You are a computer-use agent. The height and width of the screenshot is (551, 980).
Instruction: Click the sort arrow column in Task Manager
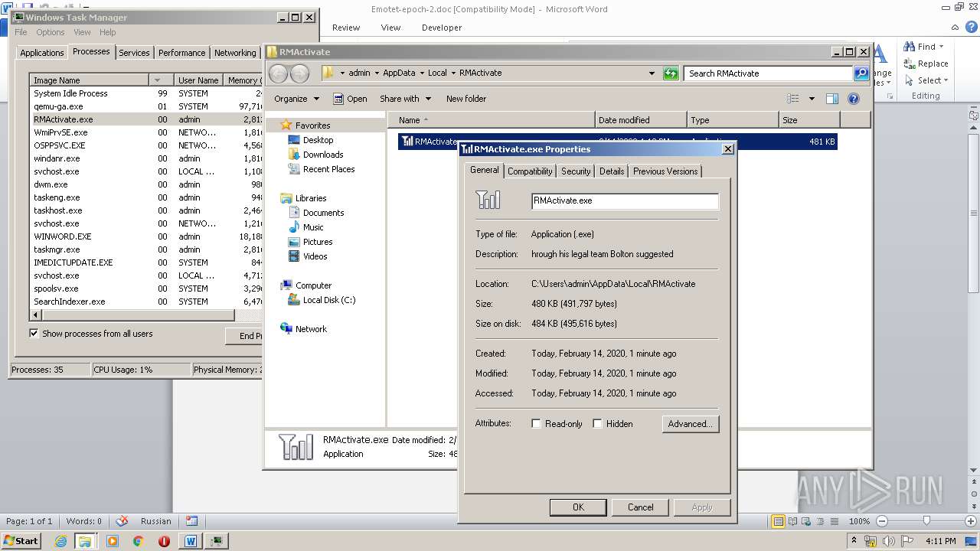(x=162, y=80)
